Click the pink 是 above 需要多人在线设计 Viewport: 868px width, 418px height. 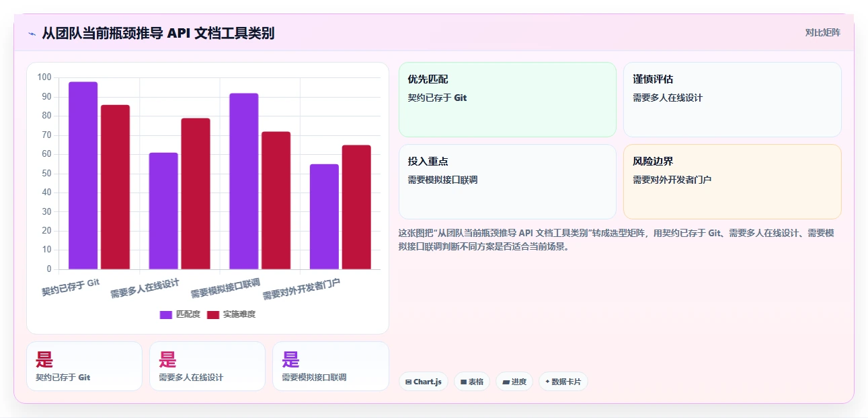[x=167, y=359]
